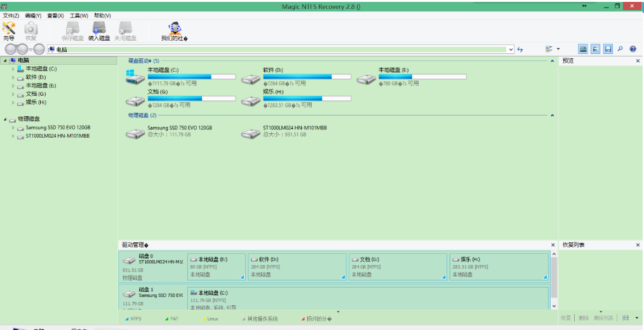Open the address bar dropdown
The width and height of the screenshot is (644, 330).
[511, 49]
